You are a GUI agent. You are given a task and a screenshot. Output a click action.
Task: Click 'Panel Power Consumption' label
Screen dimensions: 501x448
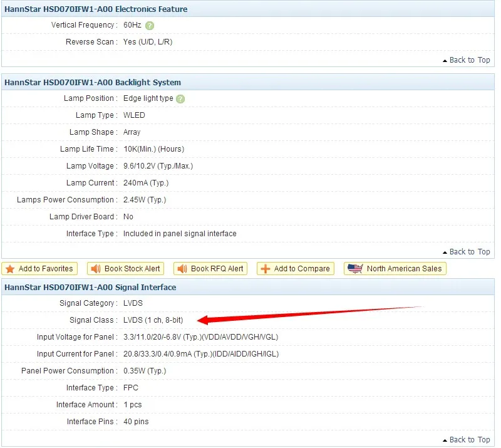[x=70, y=372]
